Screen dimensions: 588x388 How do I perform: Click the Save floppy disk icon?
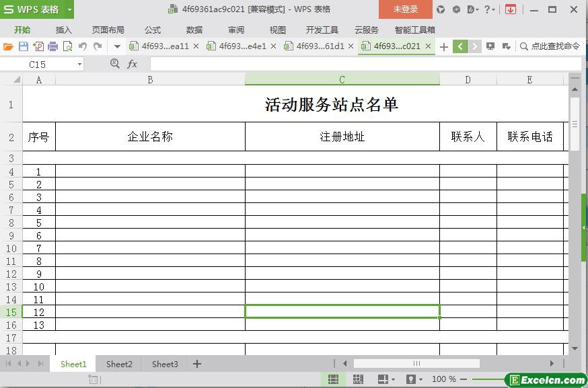(24, 46)
